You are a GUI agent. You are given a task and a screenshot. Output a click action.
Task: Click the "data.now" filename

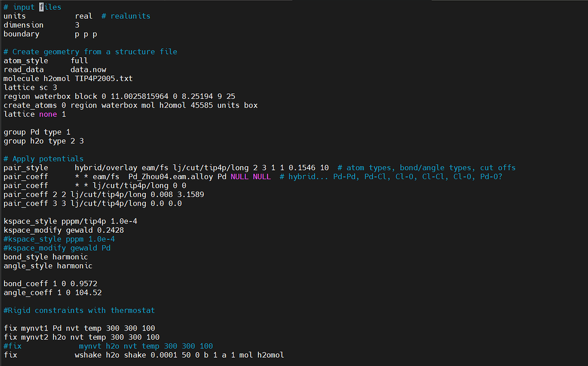(88, 70)
